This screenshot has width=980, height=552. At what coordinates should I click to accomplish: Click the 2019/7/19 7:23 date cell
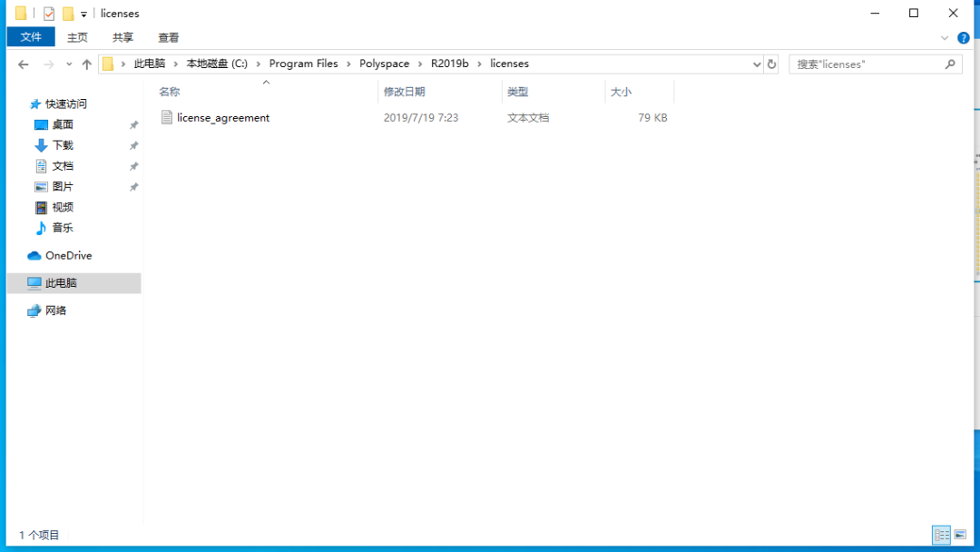(x=421, y=117)
